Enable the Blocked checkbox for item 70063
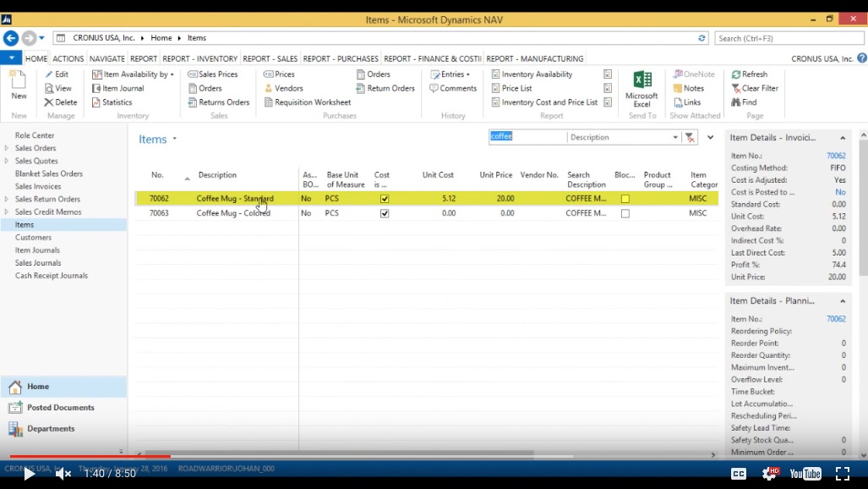 click(x=627, y=212)
